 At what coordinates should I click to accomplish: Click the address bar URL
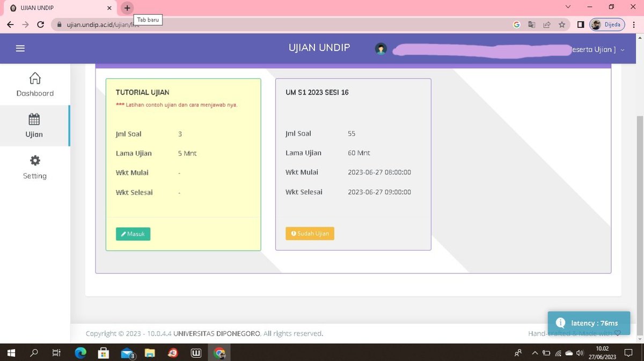pyautogui.click(x=103, y=25)
